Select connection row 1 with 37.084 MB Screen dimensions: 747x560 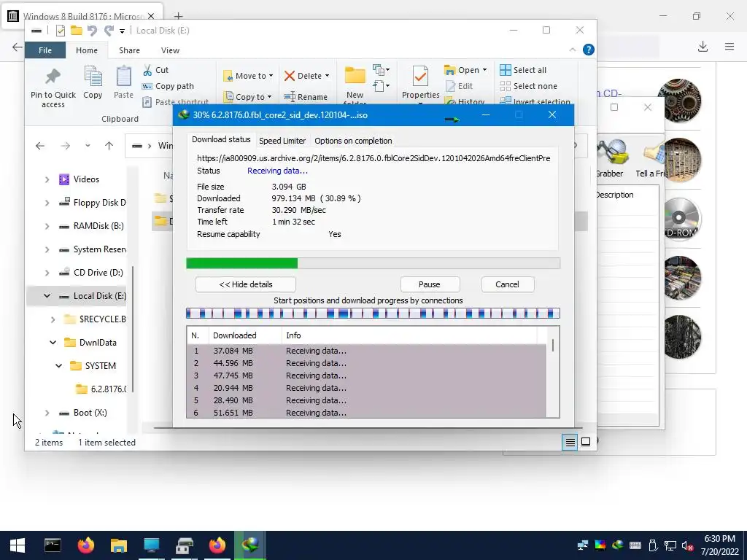tap(366, 351)
